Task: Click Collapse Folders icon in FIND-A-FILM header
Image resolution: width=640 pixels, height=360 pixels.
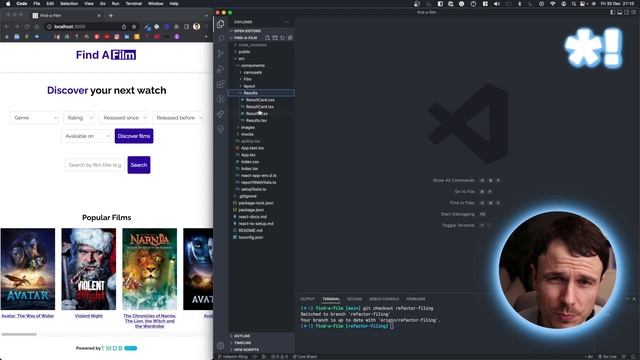Action: pyautogui.click(x=290, y=38)
